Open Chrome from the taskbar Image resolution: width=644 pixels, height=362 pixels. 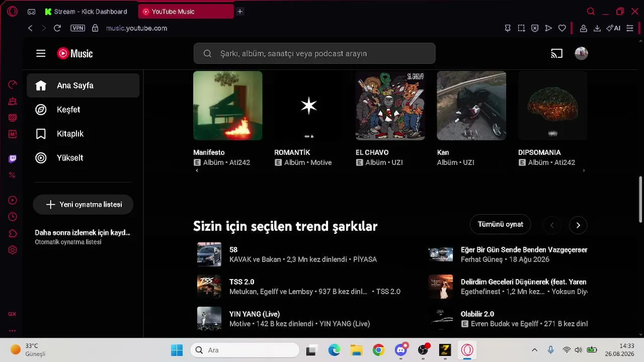click(x=378, y=350)
